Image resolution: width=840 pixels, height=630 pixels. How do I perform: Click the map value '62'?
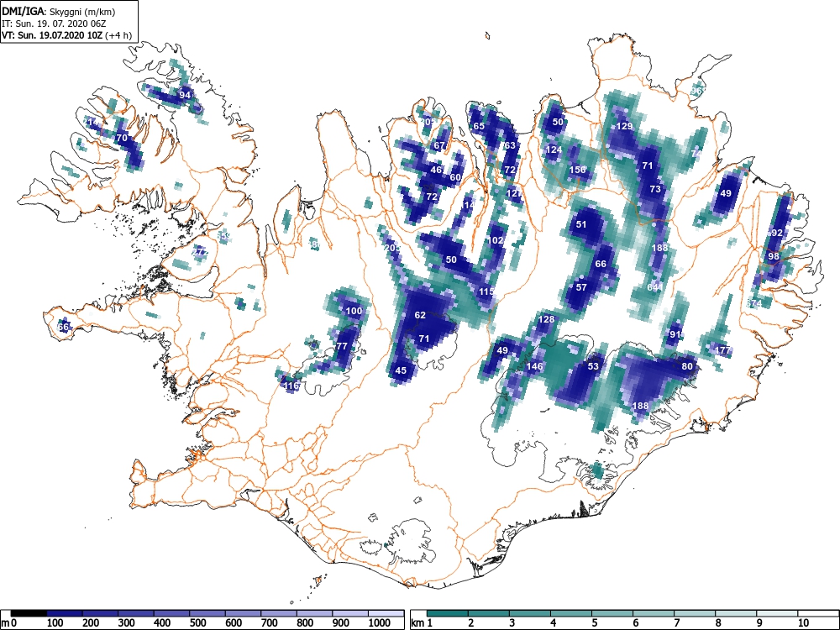coord(420,315)
